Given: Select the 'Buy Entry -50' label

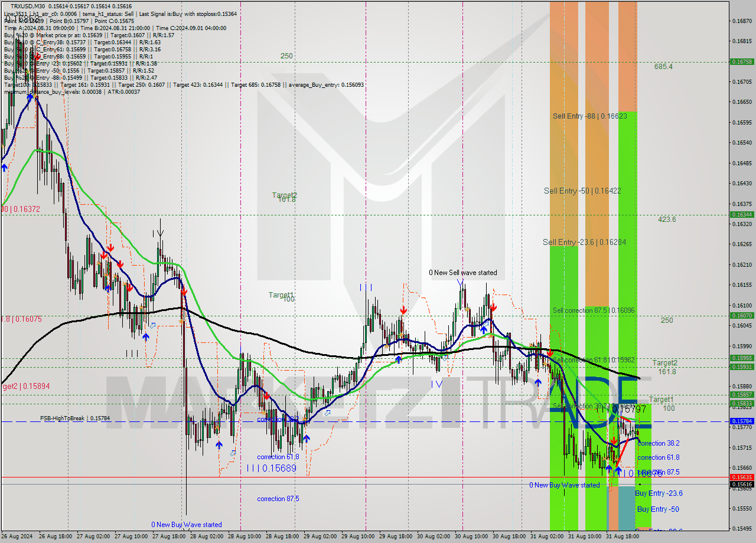Looking at the screenshot, I should pos(657,509).
